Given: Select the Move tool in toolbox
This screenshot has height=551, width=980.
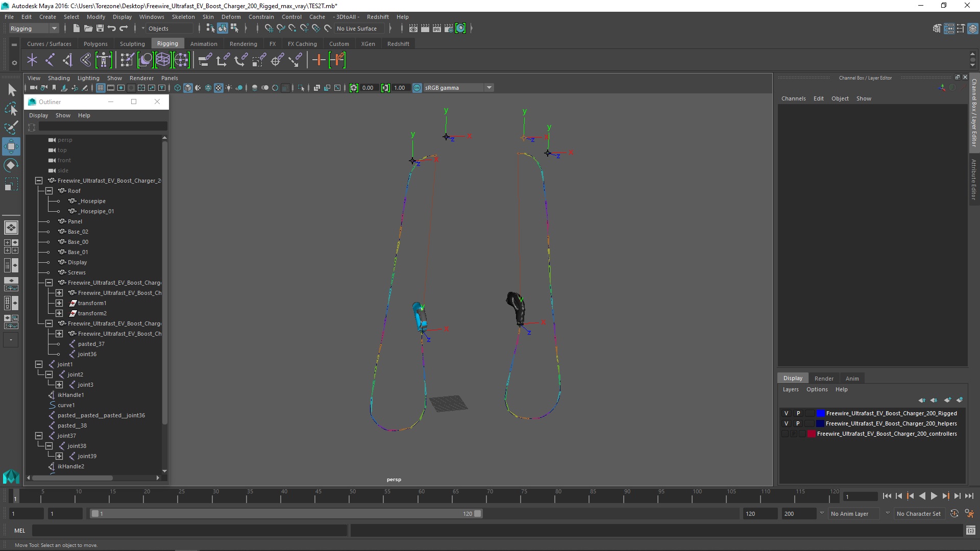Looking at the screenshot, I should 11,146.
